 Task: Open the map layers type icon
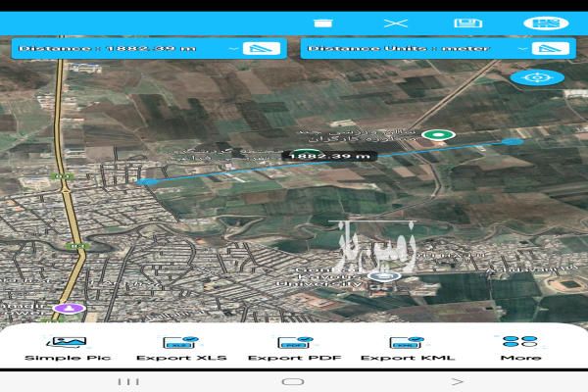pos(539,23)
